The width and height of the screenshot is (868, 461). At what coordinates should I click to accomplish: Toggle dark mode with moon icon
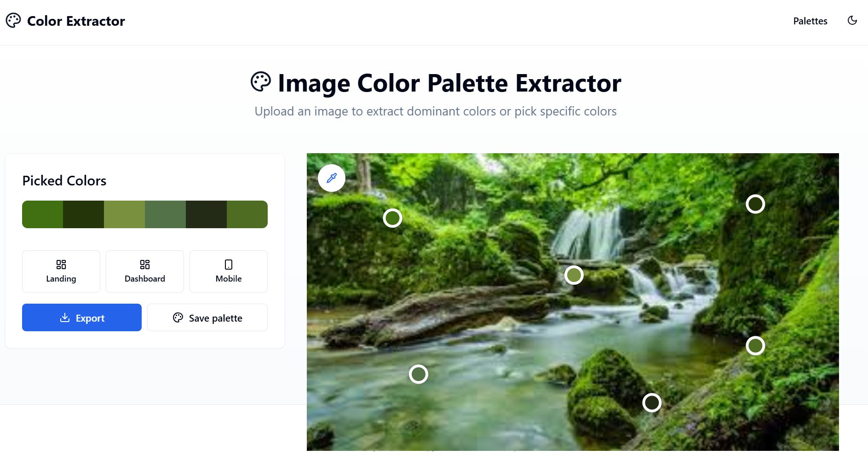(852, 21)
